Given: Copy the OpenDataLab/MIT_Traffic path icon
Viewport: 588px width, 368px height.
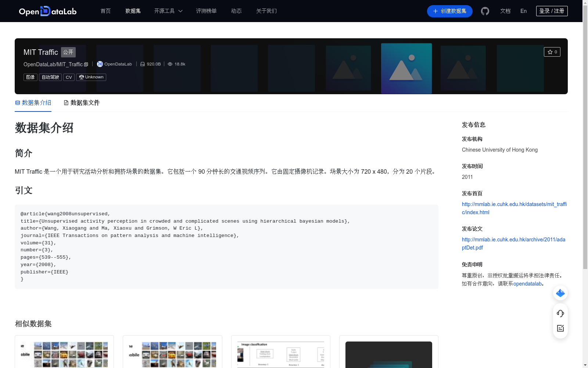Looking at the screenshot, I should pyautogui.click(x=86, y=64).
